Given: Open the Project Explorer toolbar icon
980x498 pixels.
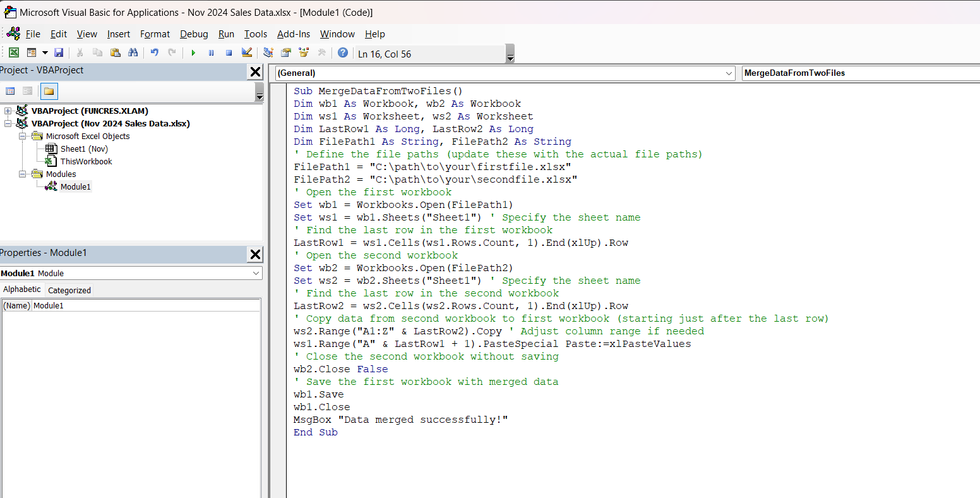Looking at the screenshot, I should coord(268,53).
